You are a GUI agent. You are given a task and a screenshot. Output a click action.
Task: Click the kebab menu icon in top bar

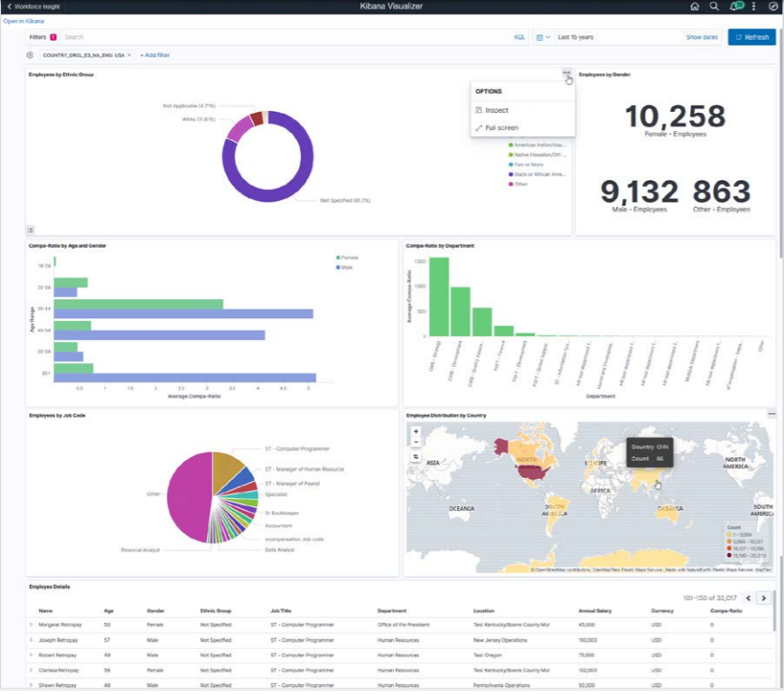pos(753,6)
